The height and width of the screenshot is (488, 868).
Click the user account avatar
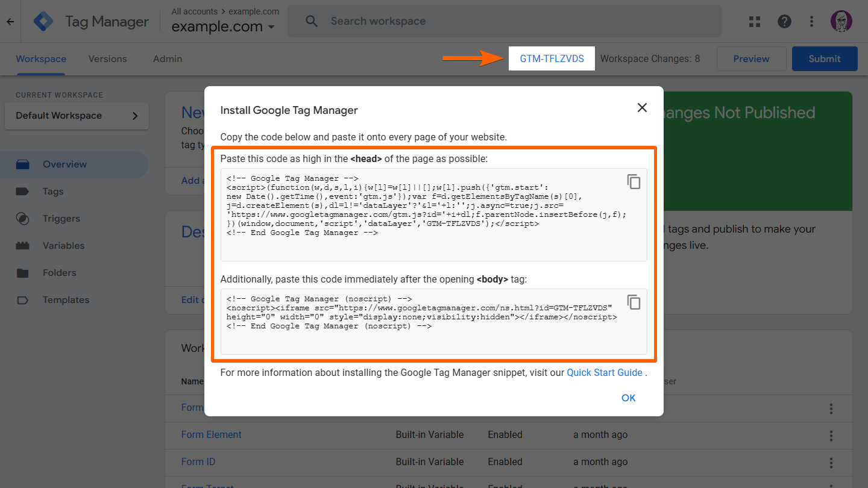[x=841, y=22]
